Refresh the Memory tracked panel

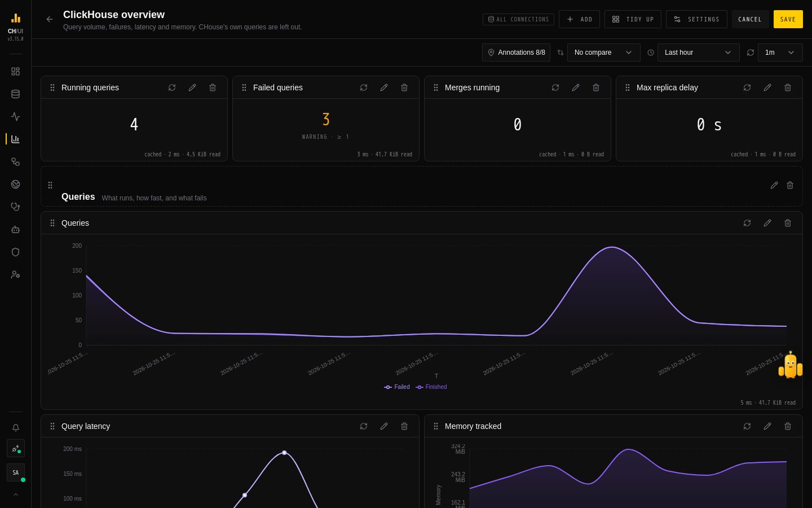tap(747, 426)
